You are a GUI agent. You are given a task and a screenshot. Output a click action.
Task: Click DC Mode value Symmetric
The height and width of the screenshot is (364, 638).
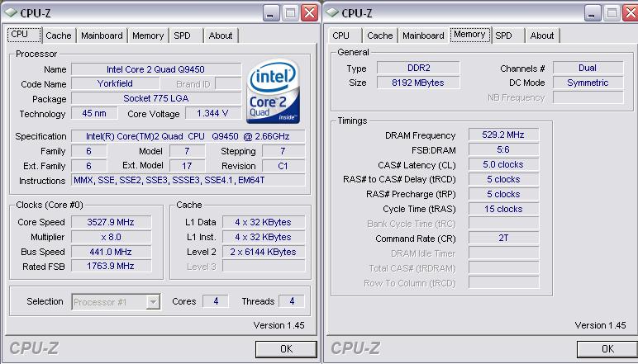coord(588,83)
